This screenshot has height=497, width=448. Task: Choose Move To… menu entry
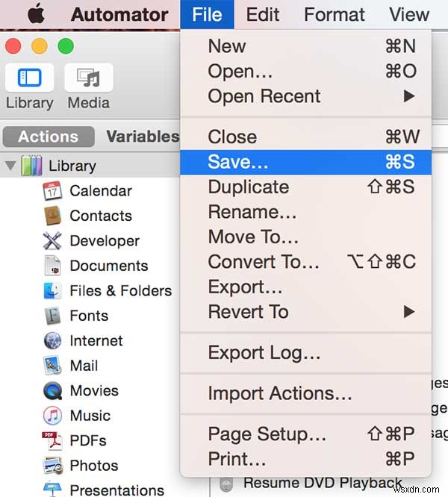coord(305,237)
